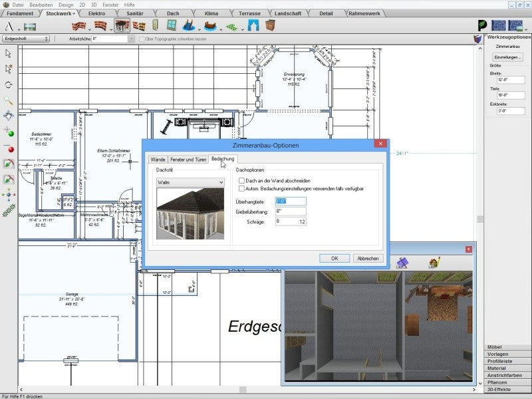Screen dimensions: 532x399
Task: Click the vertical scrollbar thumb of the plan
Action: [480, 219]
